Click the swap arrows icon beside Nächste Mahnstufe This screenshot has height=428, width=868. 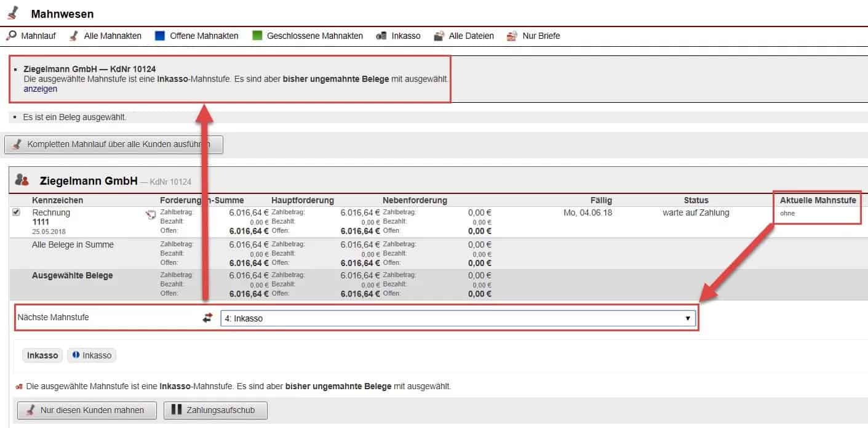tap(207, 318)
